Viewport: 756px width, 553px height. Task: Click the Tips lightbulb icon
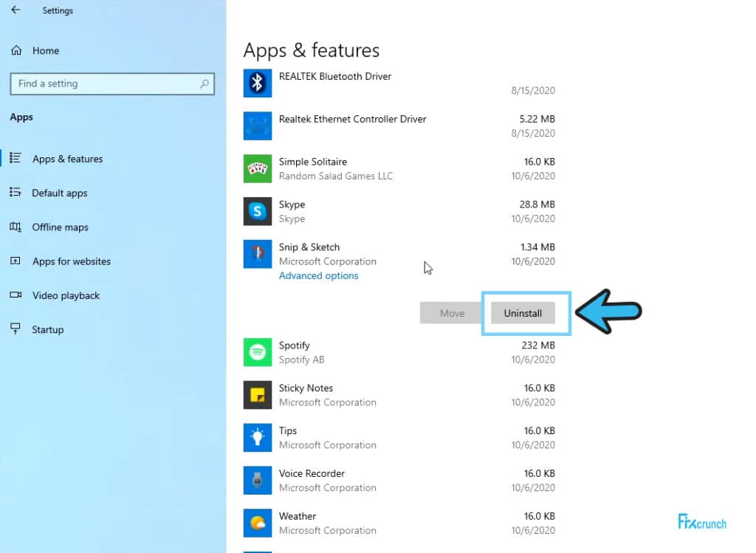click(258, 437)
